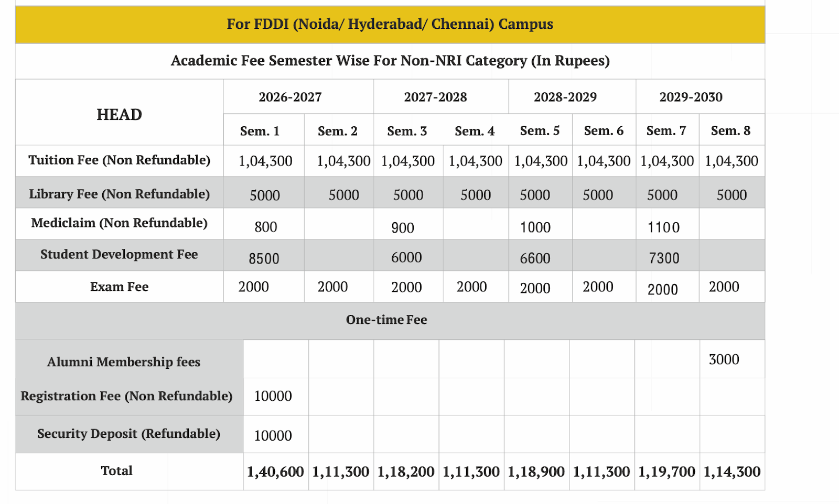Click the Library Fee (Non Refundable) row label
The height and width of the screenshot is (504, 839).
[x=119, y=194]
